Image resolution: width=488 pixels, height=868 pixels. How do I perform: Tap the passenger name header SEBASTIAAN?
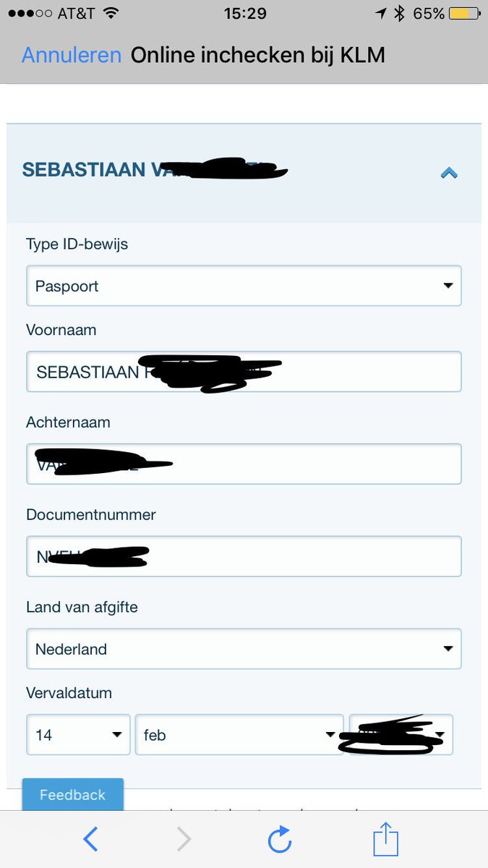(84, 170)
